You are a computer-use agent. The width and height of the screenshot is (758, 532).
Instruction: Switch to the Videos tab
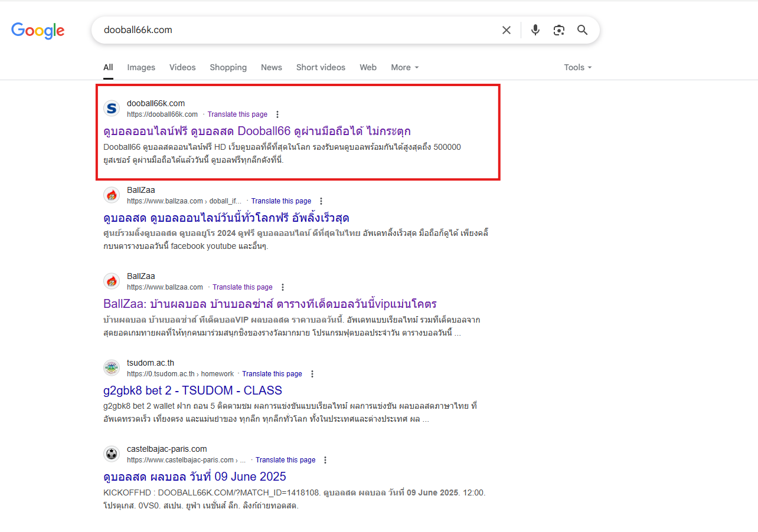(182, 67)
